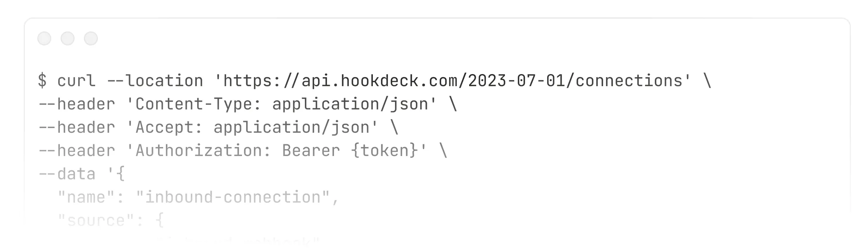Click the Accept: header name
Viewport: 868px width, 248px height.
point(169,127)
